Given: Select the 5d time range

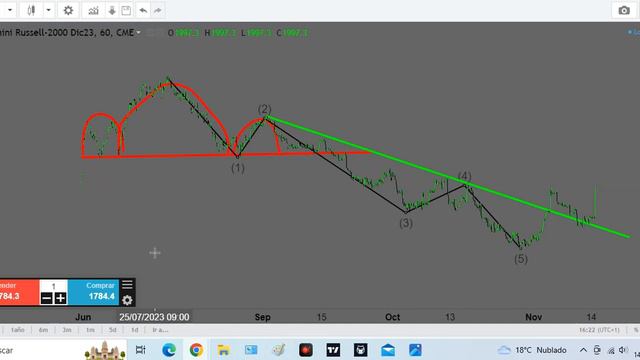Looking at the screenshot, I should tap(113, 330).
